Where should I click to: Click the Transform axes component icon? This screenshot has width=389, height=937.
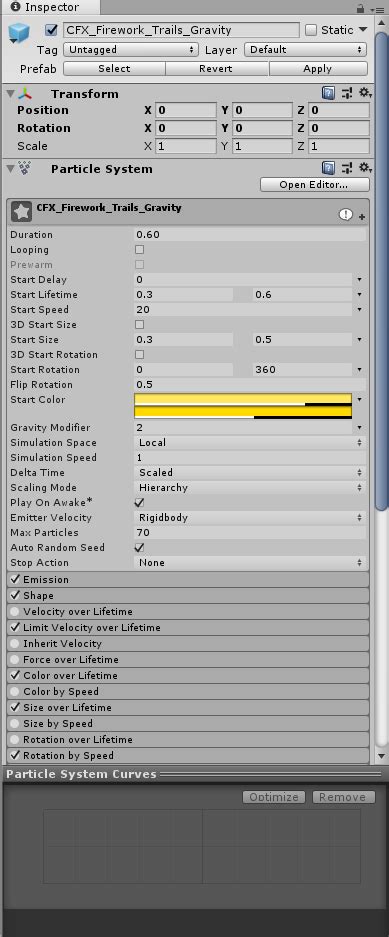tap(25, 94)
